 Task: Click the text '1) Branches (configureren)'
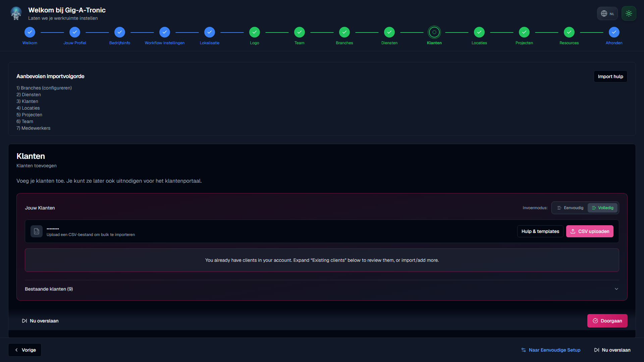44,88
